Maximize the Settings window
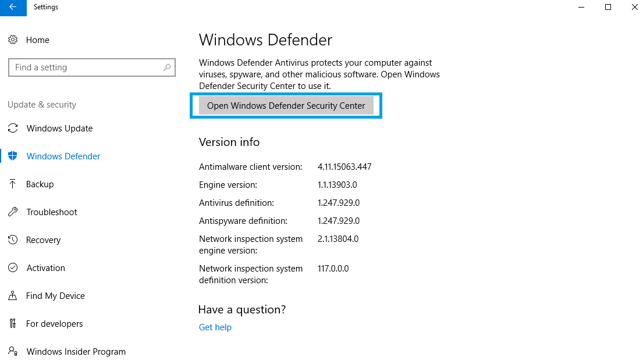The height and width of the screenshot is (364, 643). coord(608,7)
